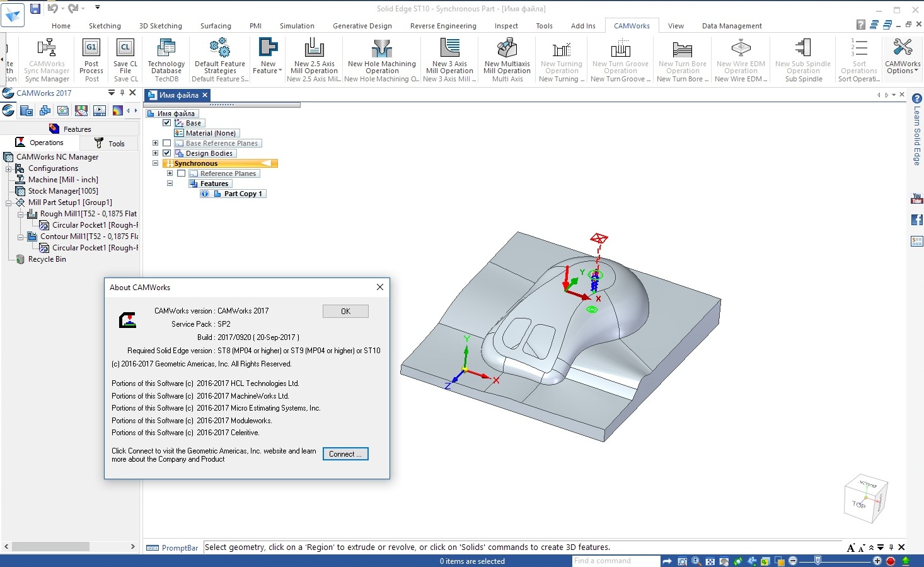This screenshot has height=567, width=924.
Task: Click New Hole Machining Operation icon
Action: pos(382,49)
